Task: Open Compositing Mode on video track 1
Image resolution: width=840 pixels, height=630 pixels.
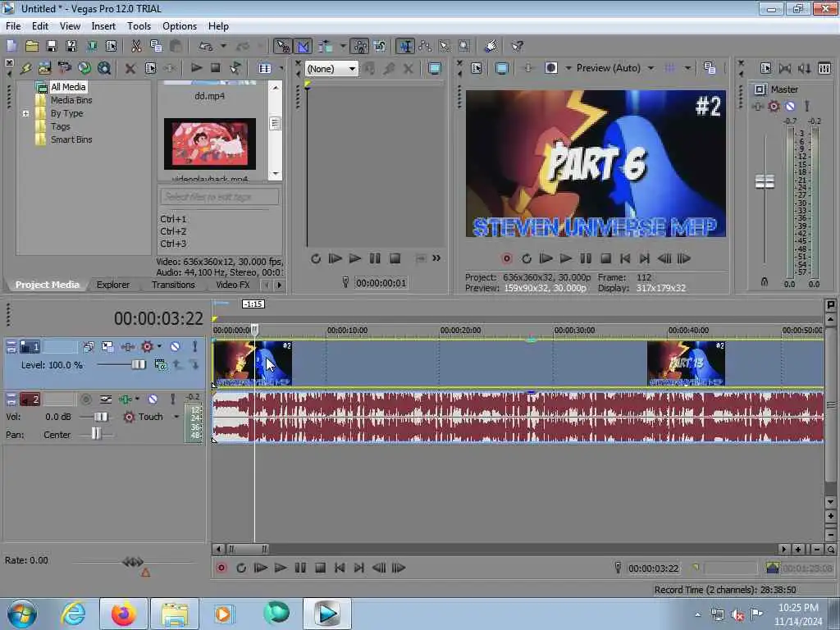Action: (160, 365)
